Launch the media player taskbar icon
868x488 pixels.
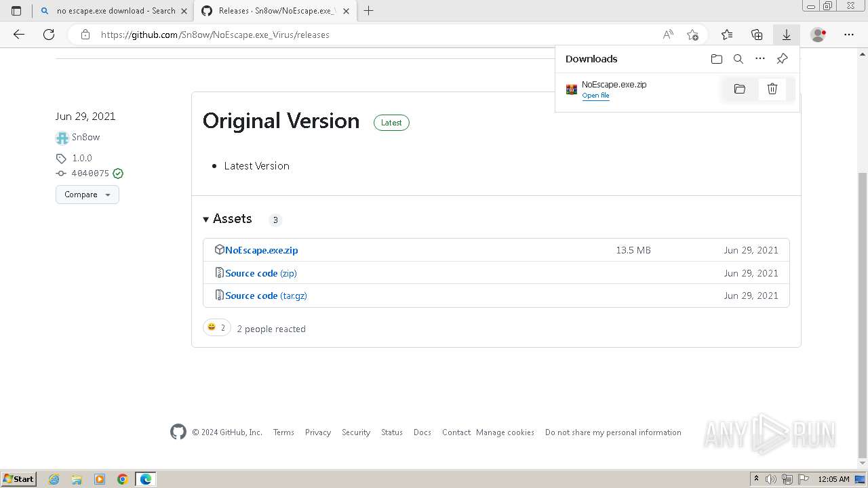click(x=100, y=479)
